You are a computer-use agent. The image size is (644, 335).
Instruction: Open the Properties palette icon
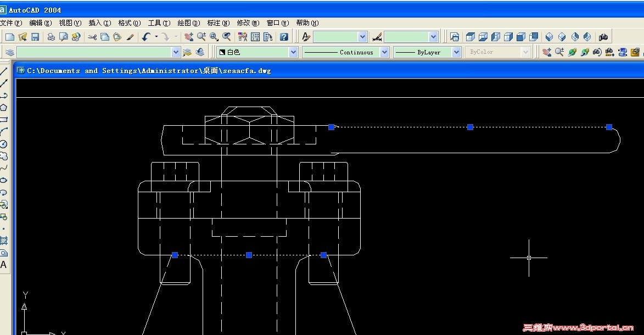pos(243,37)
